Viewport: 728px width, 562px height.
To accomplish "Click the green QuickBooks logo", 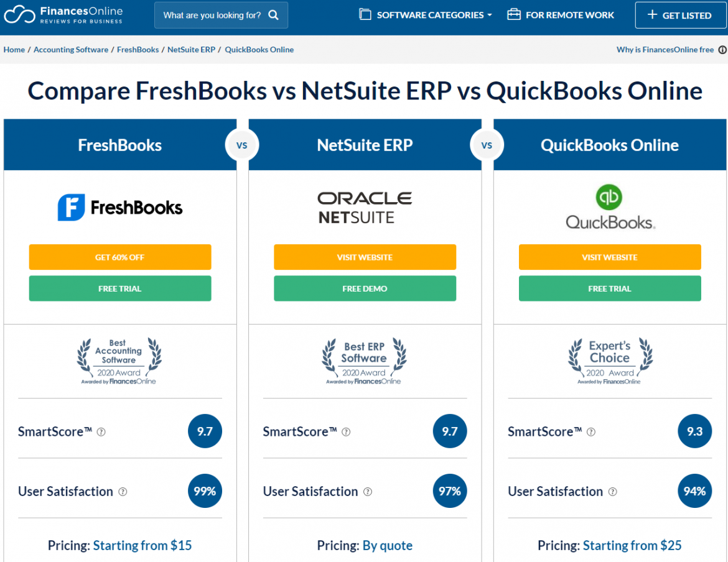I will [609, 195].
